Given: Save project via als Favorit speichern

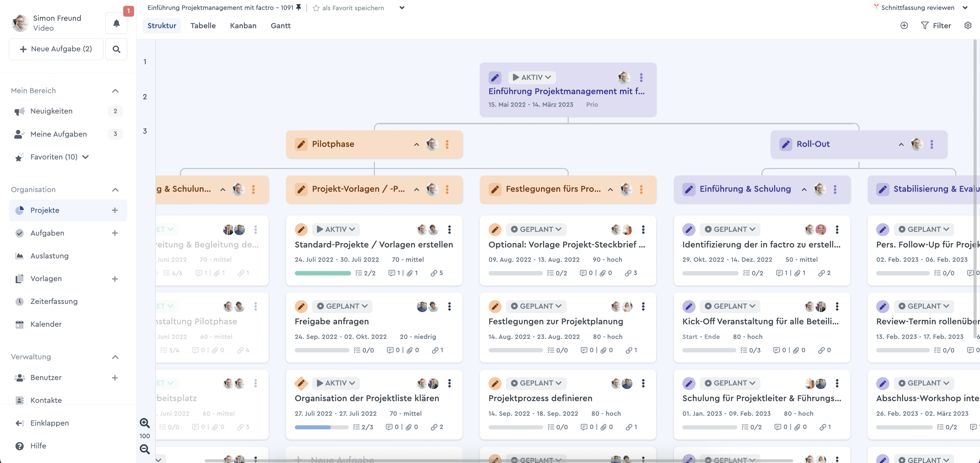Looking at the screenshot, I should pos(348,7).
